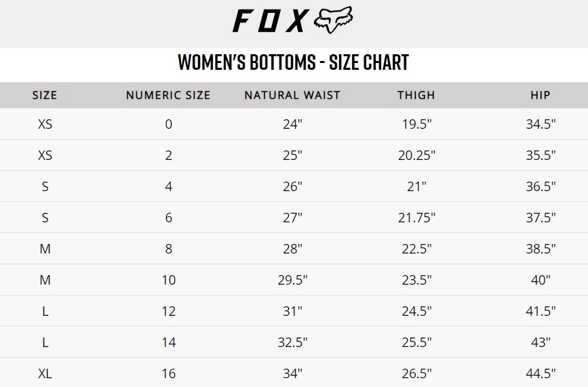Viewport: 588px width, 387px height.
Task: Click the 29.5" natural waist value
Action: (x=292, y=280)
